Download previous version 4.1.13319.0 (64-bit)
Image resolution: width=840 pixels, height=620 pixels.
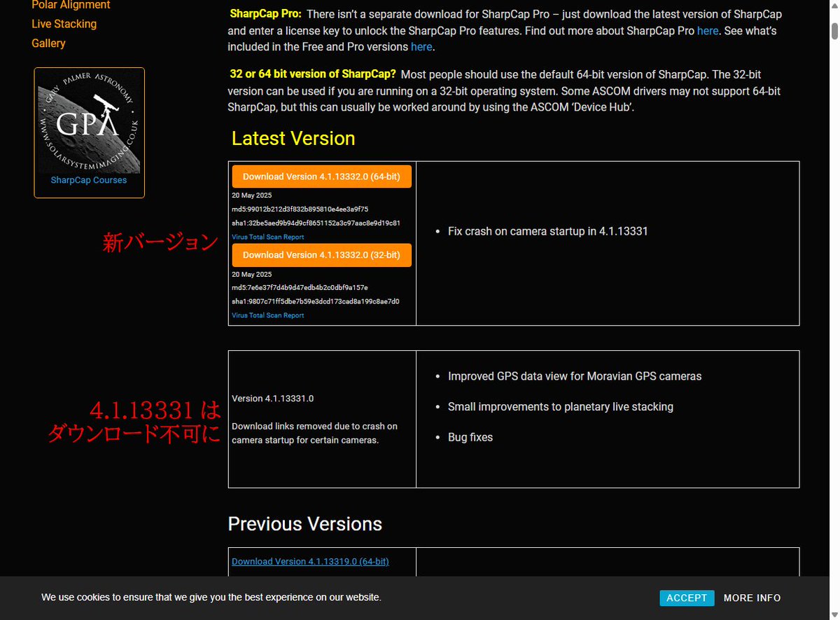[310, 561]
